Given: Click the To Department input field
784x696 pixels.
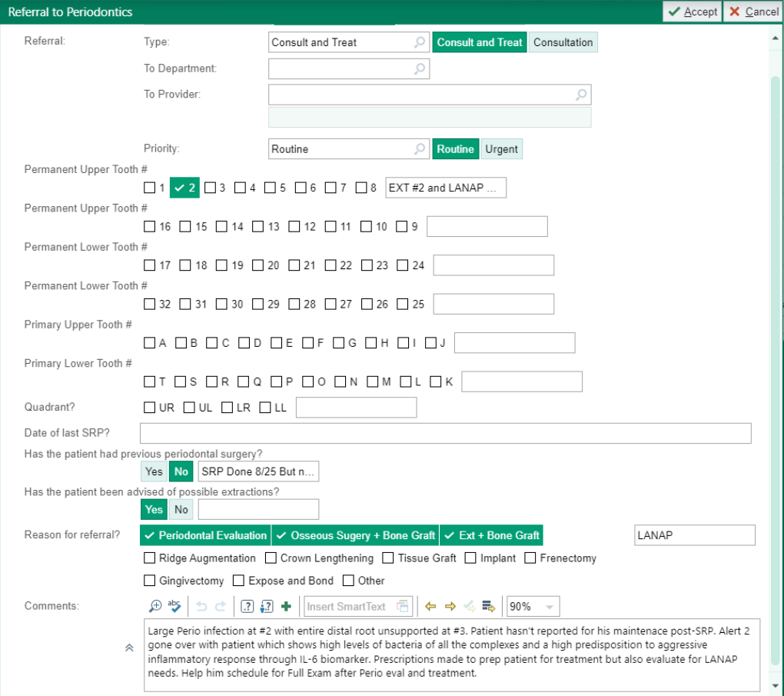Looking at the screenshot, I should point(348,68).
